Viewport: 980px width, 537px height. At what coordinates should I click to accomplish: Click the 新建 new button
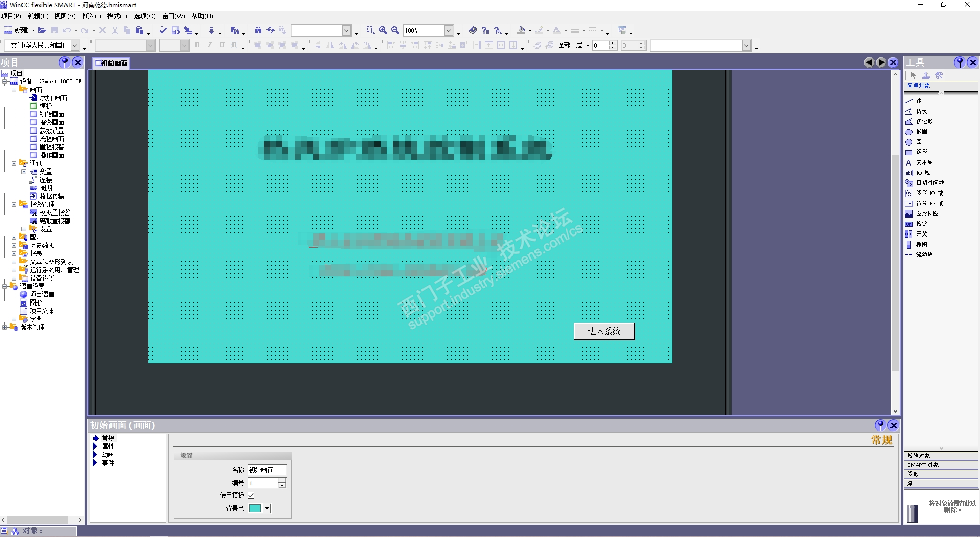tap(16, 30)
